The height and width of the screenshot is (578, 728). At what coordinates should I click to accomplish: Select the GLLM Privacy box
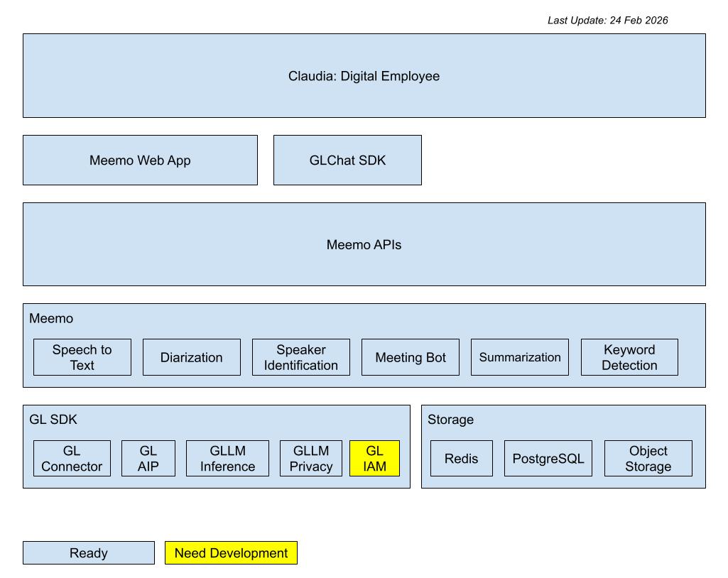[x=311, y=459]
